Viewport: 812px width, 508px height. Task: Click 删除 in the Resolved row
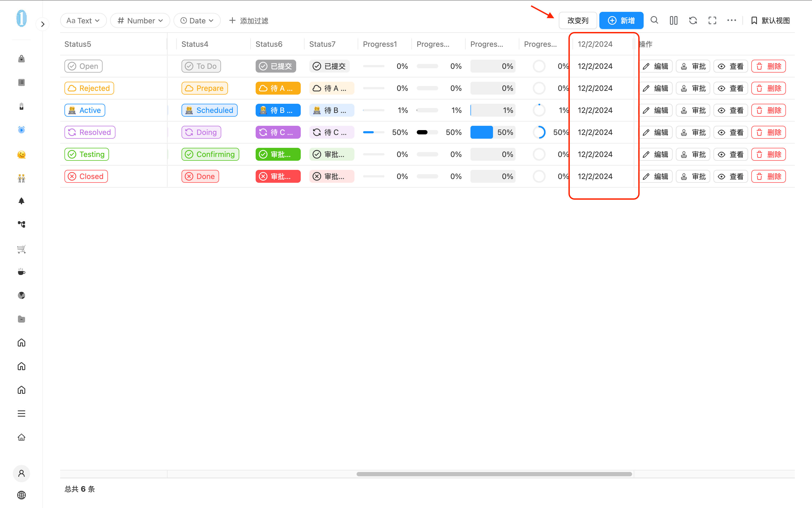click(x=769, y=132)
